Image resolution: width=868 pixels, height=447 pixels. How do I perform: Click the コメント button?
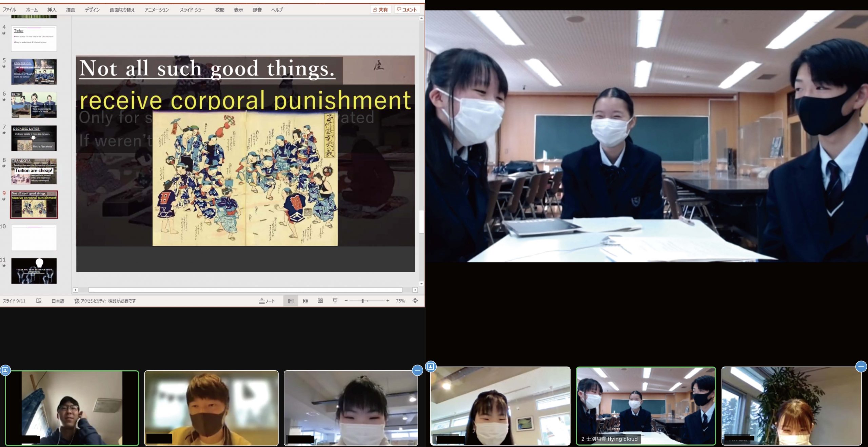click(x=407, y=10)
